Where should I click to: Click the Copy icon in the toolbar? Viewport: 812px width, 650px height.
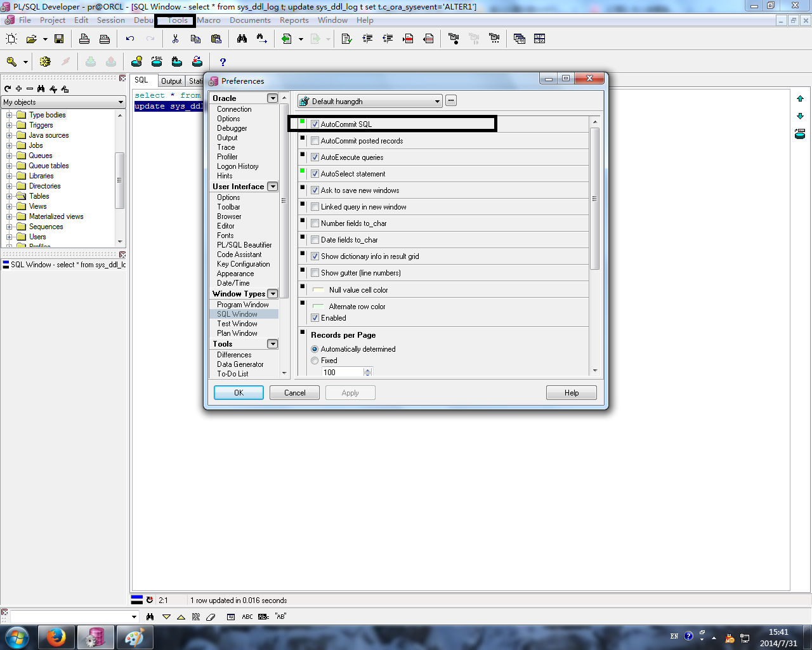[195, 39]
